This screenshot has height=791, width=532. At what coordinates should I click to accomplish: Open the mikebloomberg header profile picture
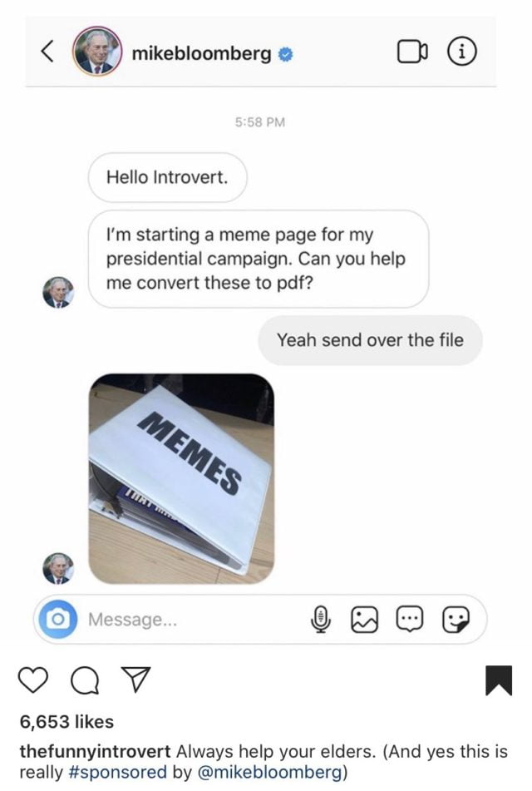pos(97,51)
